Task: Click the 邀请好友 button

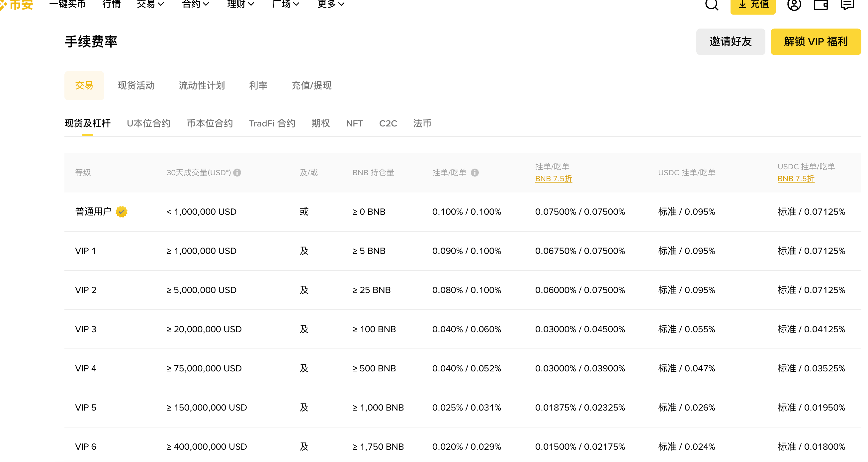Action: [731, 41]
